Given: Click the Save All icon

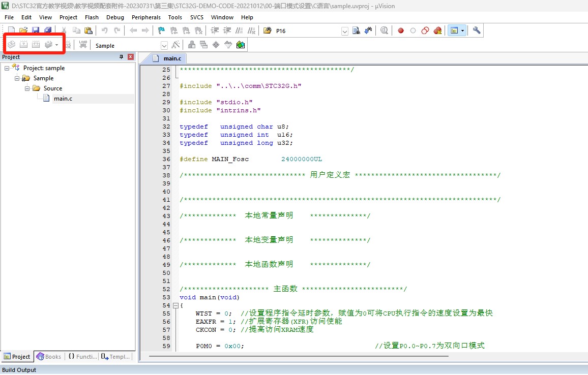Looking at the screenshot, I should (48, 30).
